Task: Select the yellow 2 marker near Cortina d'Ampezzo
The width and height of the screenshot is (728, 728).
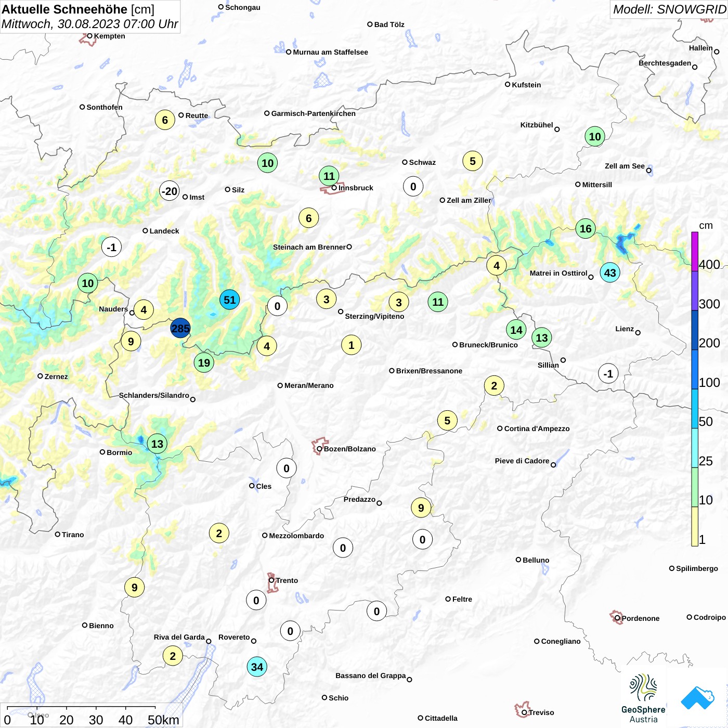Action: [494, 385]
